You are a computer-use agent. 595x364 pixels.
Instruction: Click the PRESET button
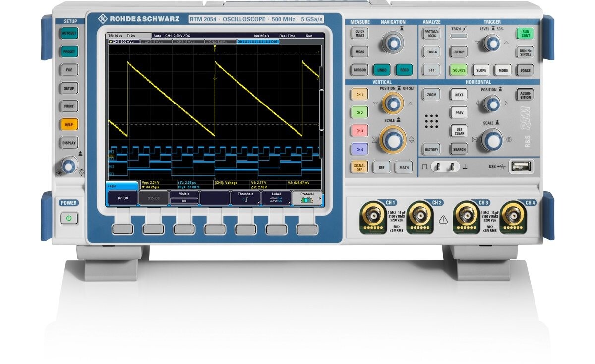[70, 52]
